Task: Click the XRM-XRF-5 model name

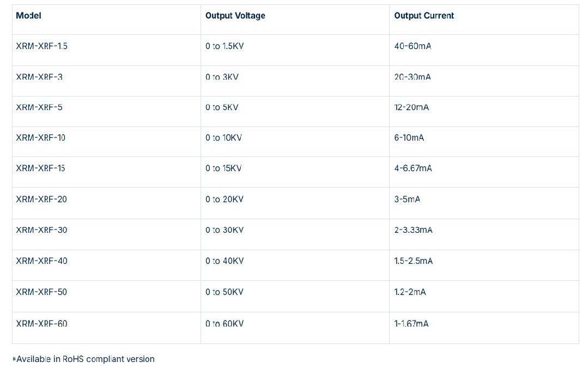Action: [39, 107]
